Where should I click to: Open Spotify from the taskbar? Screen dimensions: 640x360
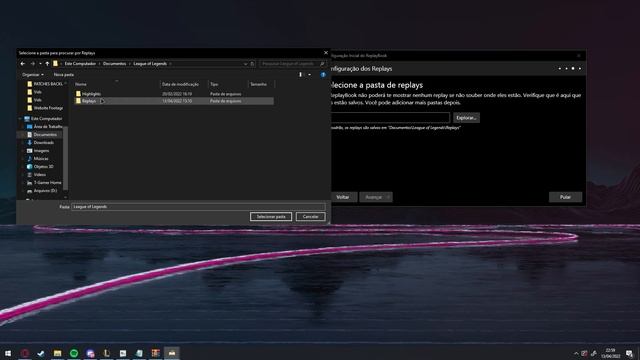[74, 353]
